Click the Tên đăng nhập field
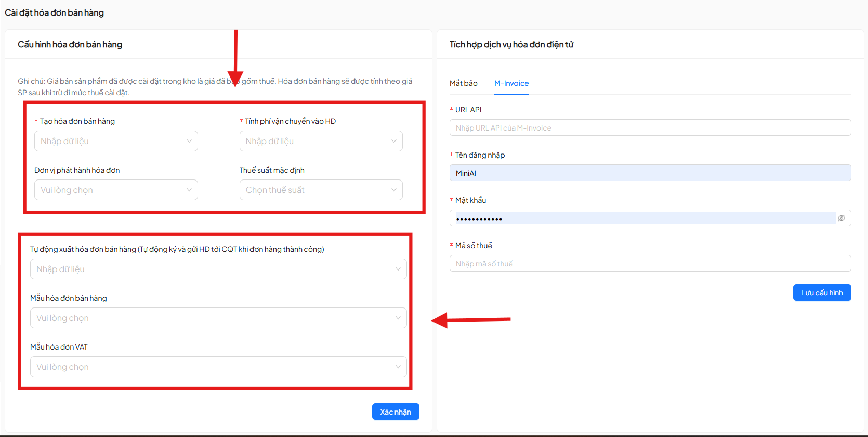The image size is (868, 437). coord(650,173)
